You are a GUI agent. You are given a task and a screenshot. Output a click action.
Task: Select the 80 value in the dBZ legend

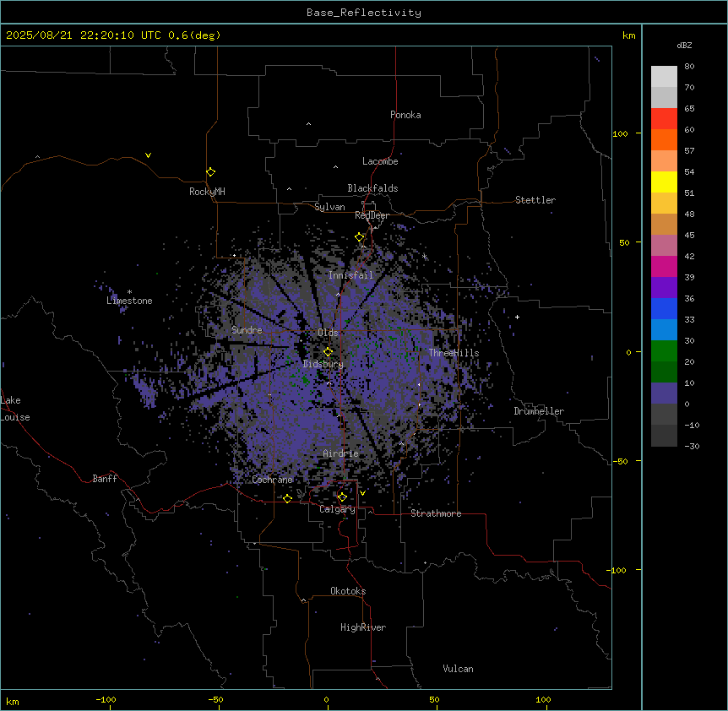[x=689, y=67]
